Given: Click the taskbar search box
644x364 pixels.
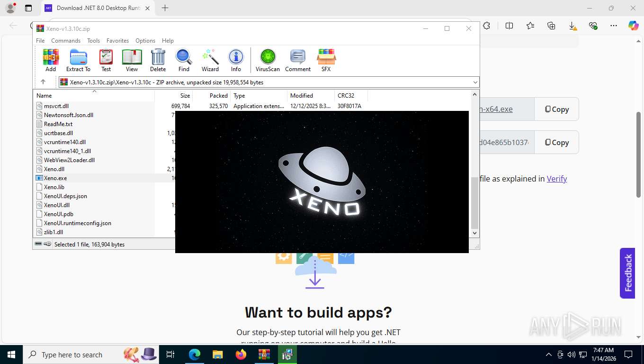Looking at the screenshot, I should click(91, 355).
